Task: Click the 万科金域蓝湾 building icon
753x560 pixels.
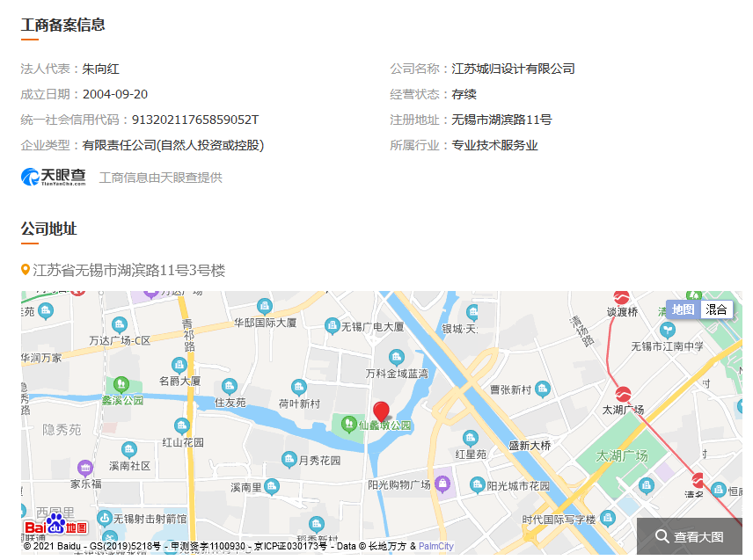Action: 396,357
